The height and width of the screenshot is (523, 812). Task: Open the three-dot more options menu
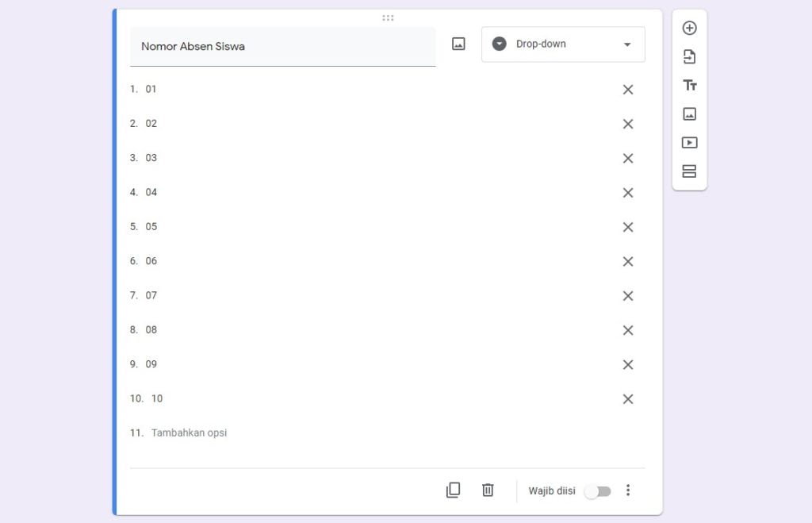[628, 490]
